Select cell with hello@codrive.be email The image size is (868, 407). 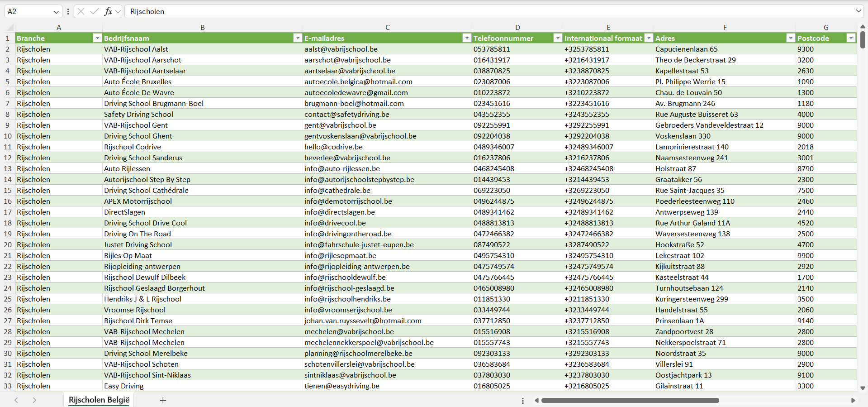coord(333,147)
